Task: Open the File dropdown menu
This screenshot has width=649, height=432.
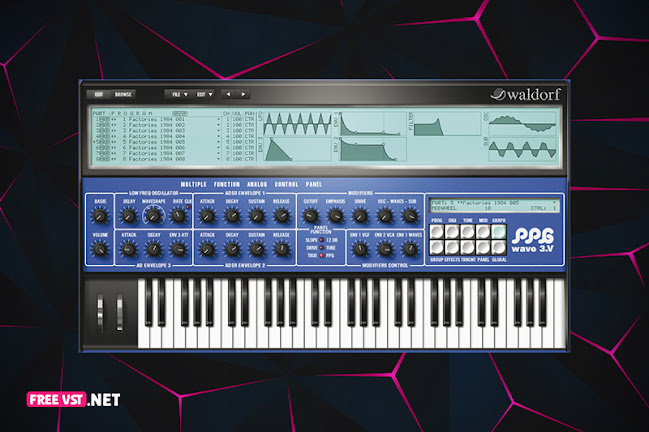Action: (179, 94)
